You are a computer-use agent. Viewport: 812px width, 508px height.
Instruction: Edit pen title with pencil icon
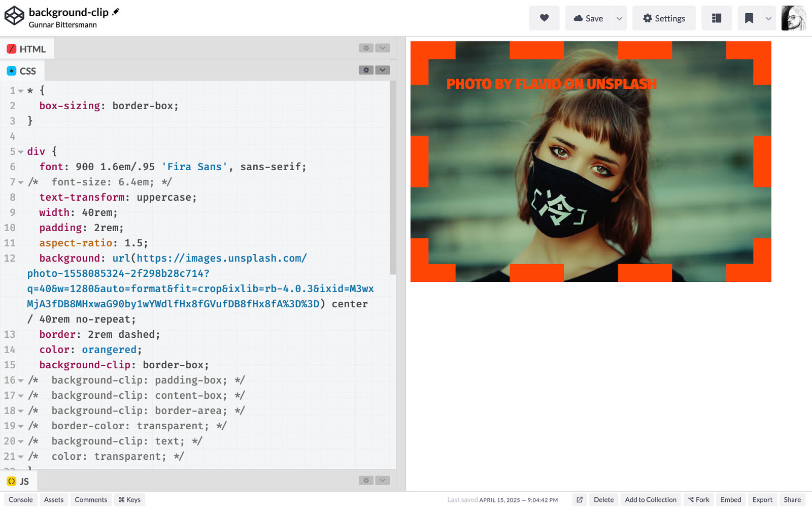tap(116, 12)
